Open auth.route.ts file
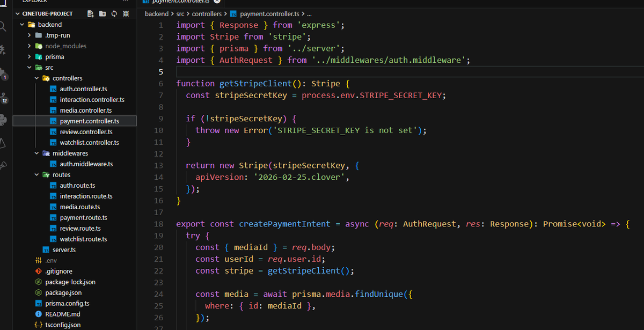 (x=75, y=185)
